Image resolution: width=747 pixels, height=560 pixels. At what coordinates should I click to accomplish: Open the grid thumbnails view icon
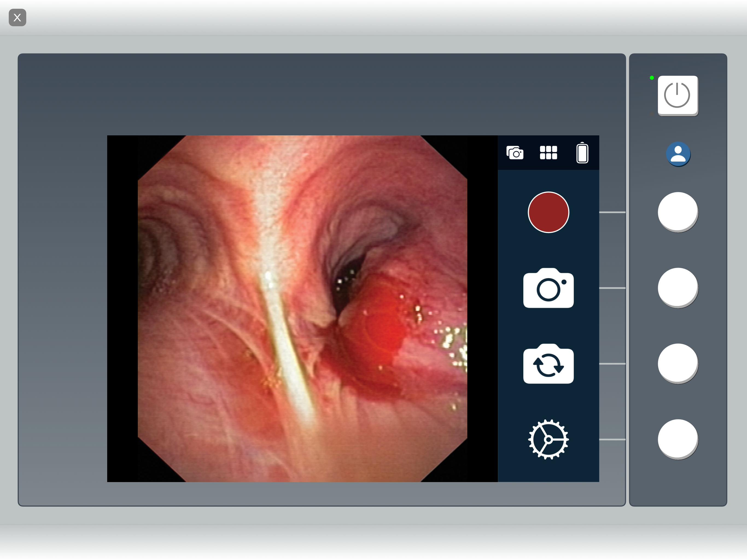click(548, 153)
